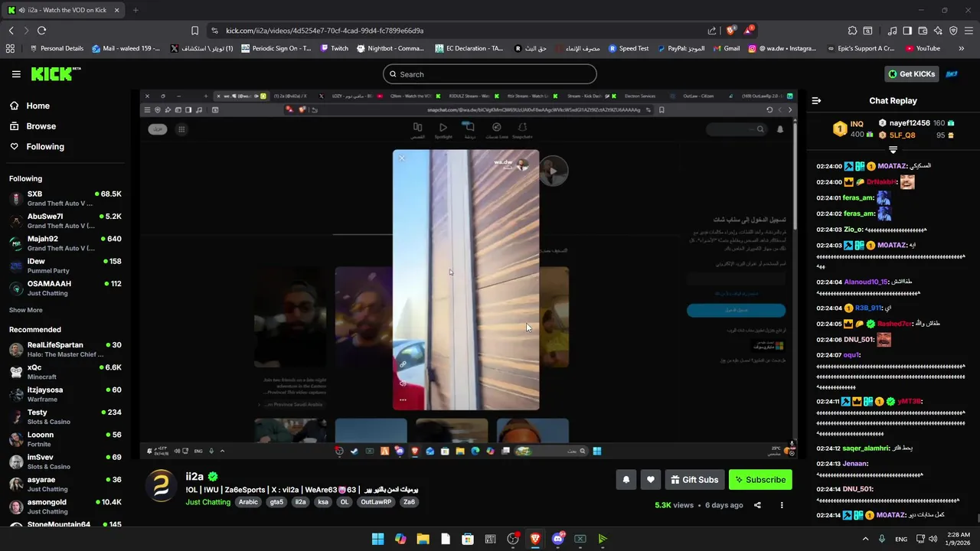Open Majah92 channel in Following list
This screenshot has height=551, width=980.
[x=65, y=243]
